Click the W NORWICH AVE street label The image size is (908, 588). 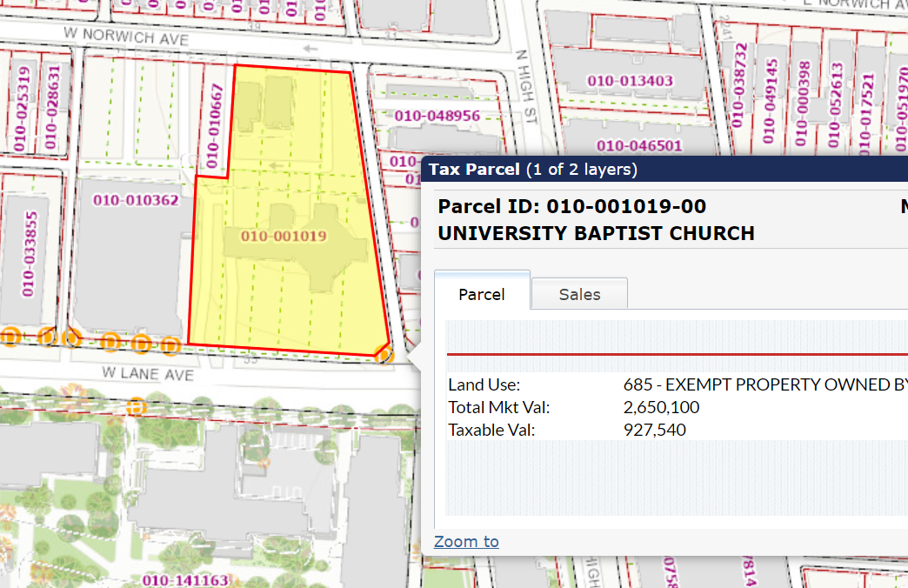pyautogui.click(x=126, y=36)
